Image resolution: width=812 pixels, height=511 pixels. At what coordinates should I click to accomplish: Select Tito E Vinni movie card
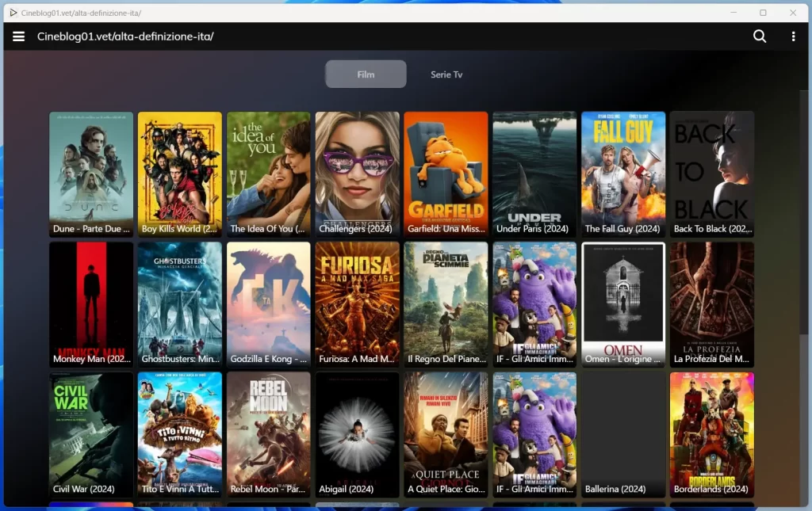click(x=180, y=435)
